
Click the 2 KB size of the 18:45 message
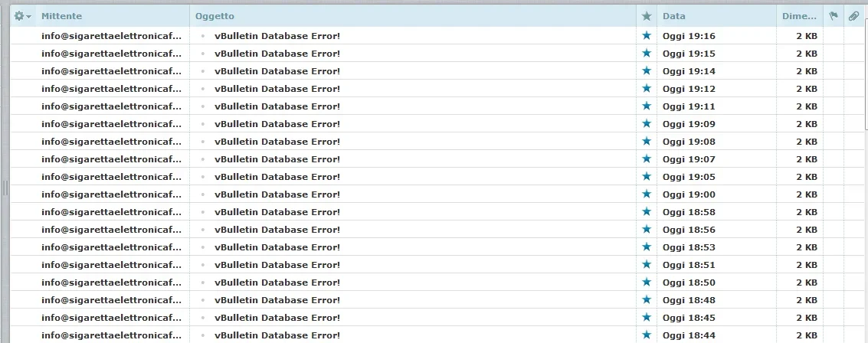click(807, 318)
